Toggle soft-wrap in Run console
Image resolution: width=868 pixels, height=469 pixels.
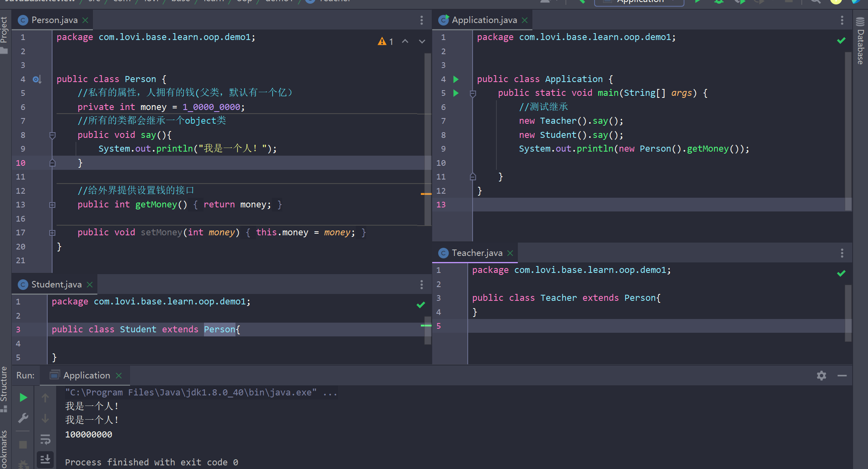pos(45,439)
